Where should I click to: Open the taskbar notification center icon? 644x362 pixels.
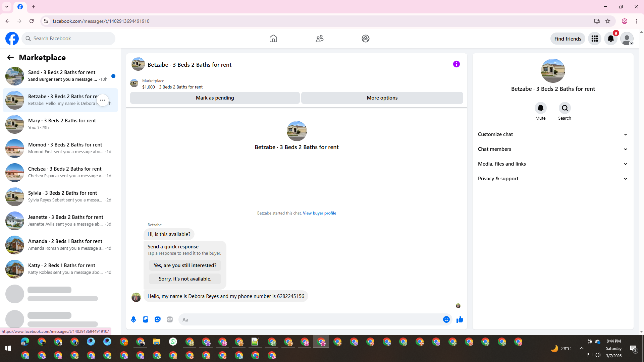pyautogui.click(x=634, y=349)
